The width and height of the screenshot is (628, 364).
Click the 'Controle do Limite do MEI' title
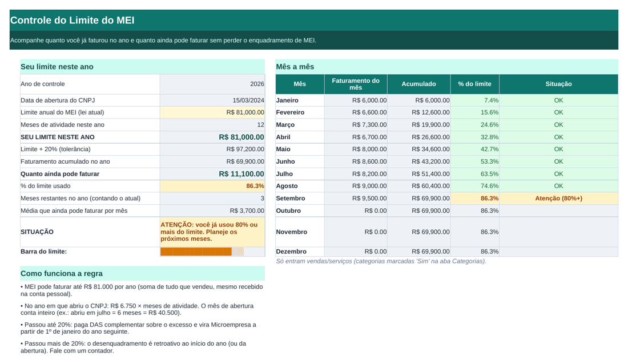click(72, 21)
